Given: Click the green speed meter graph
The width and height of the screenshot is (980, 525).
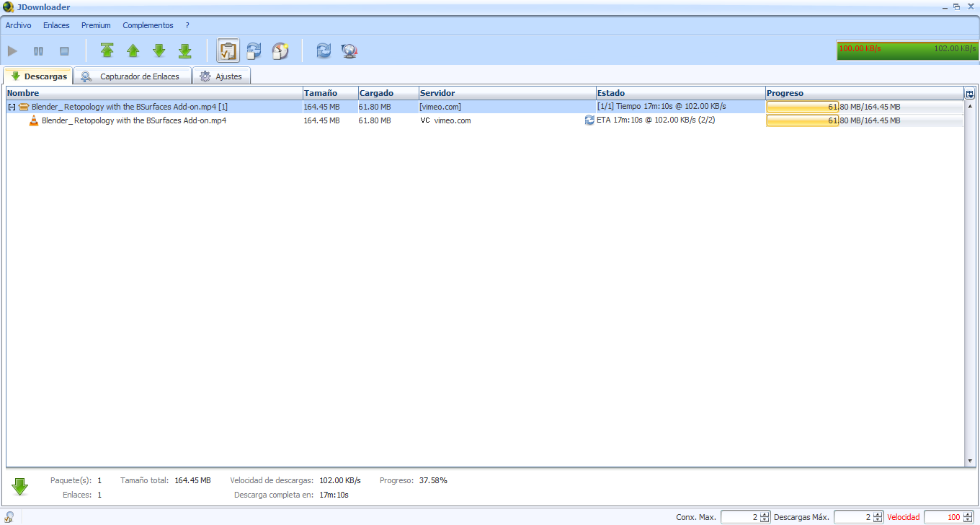Looking at the screenshot, I should 907,50.
